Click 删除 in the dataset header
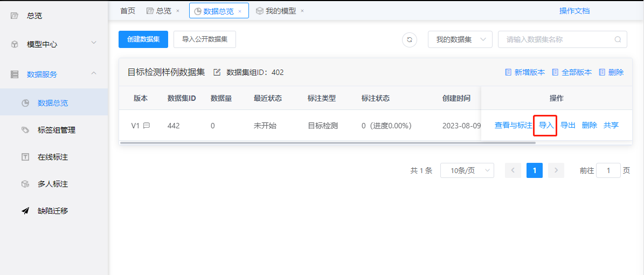This screenshot has width=644, height=275. [x=616, y=72]
